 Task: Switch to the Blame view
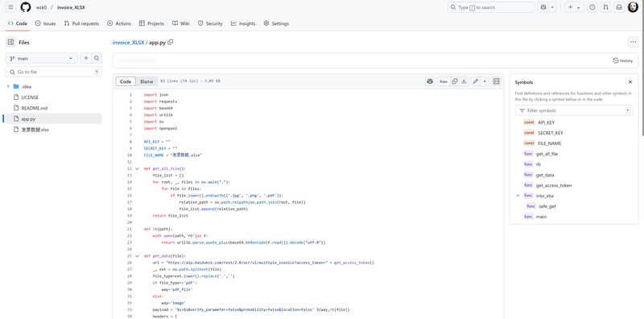(x=147, y=81)
